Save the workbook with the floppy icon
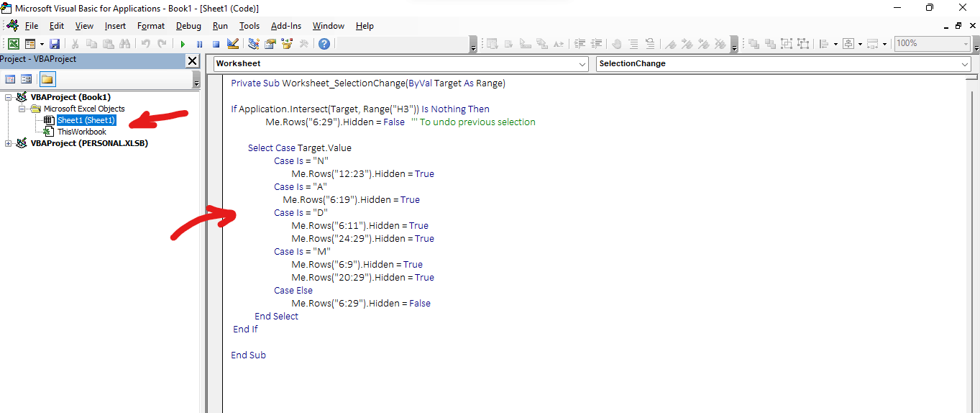Viewport: 980px width, 413px height. (55, 44)
